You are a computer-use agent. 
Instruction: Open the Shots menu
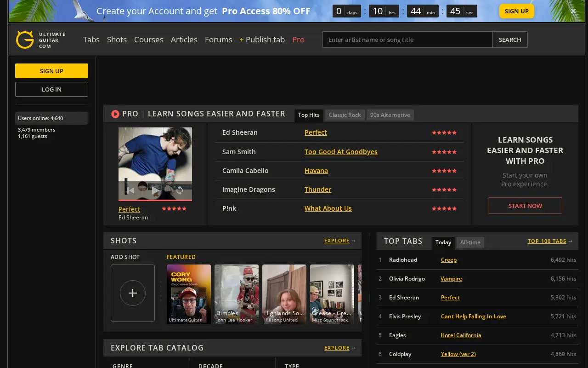tap(117, 40)
